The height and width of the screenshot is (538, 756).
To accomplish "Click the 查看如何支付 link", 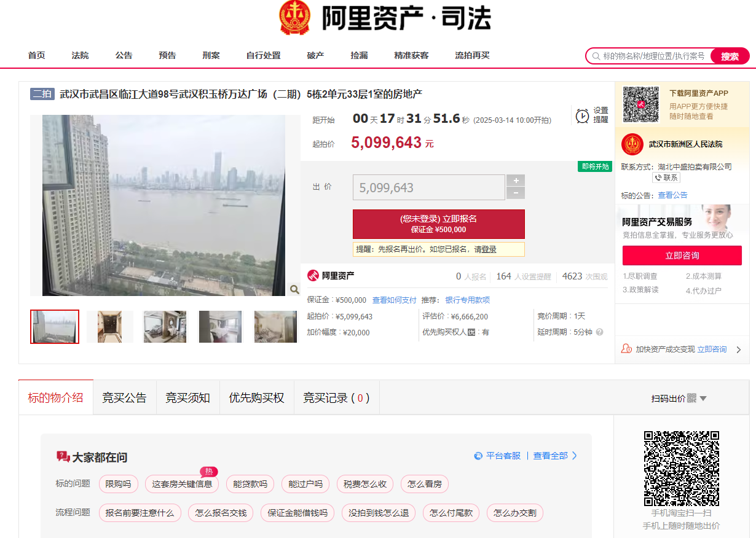I will tap(395, 300).
